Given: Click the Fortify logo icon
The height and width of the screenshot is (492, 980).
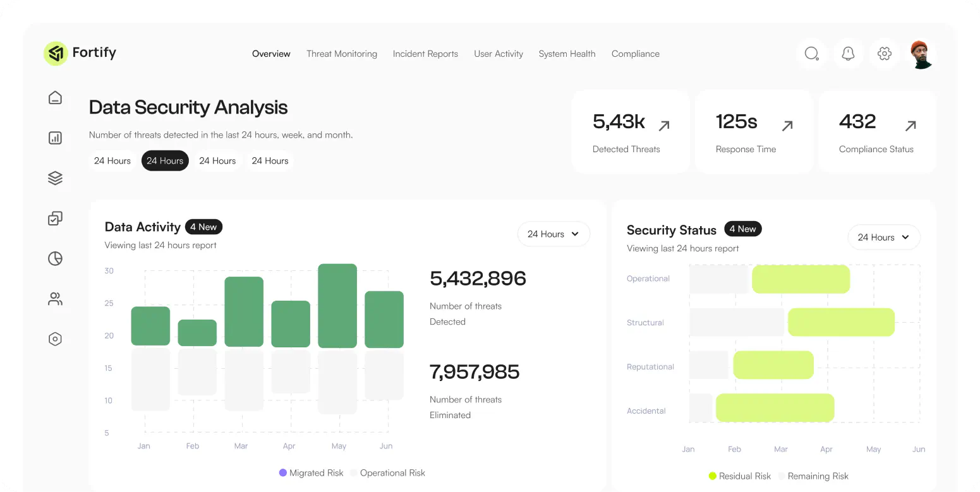Looking at the screenshot, I should [x=56, y=54].
